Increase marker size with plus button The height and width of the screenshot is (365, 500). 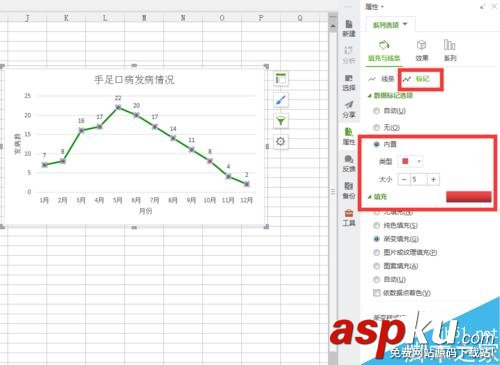click(433, 180)
